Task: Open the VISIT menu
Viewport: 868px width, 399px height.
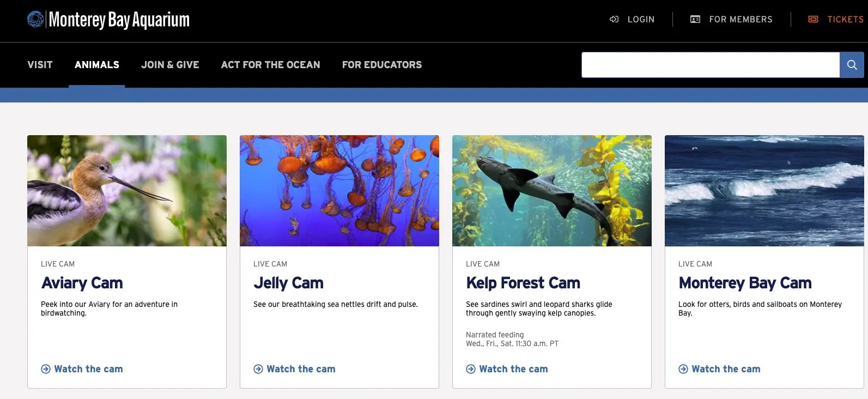Action: coord(40,65)
